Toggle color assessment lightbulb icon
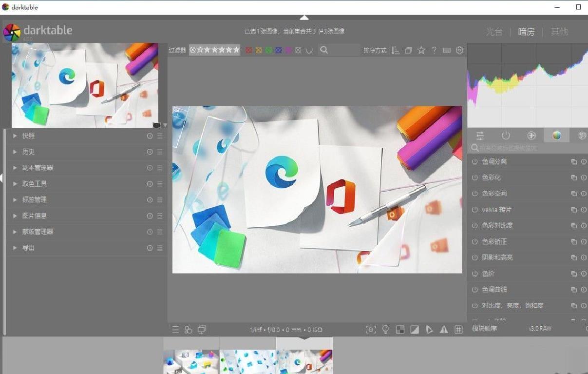The image size is (588, 374). pyautogui.click(x=385, y=330)
